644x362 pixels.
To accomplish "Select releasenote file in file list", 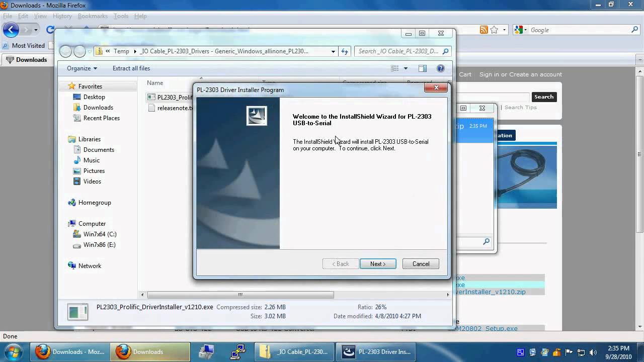I will click(x=171, y=108).
